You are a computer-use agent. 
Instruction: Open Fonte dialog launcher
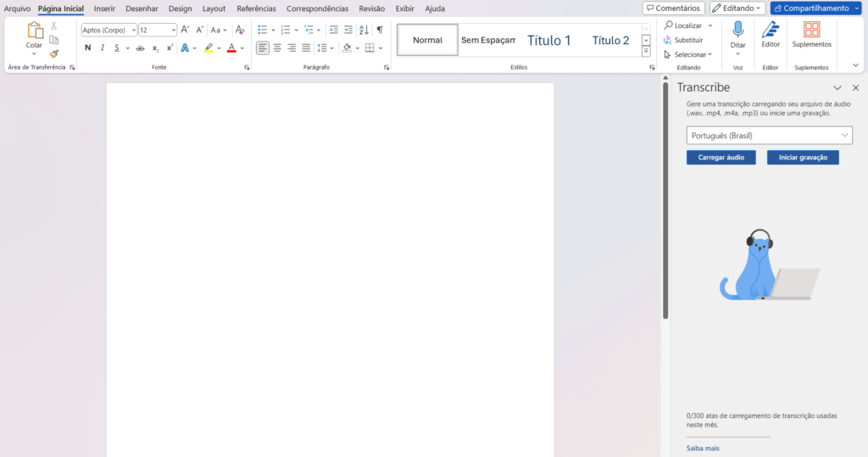(247, 68)
